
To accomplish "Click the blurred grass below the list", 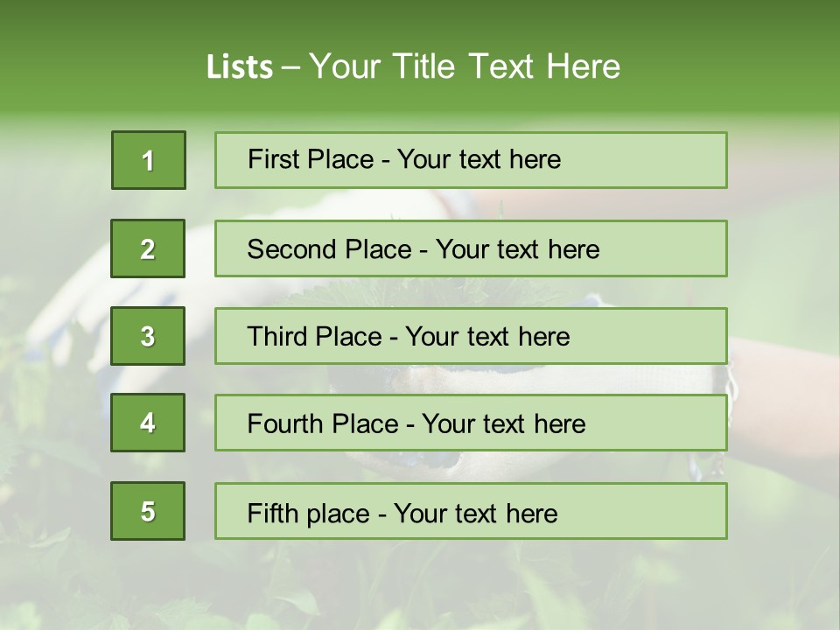I will coord(420,586).
